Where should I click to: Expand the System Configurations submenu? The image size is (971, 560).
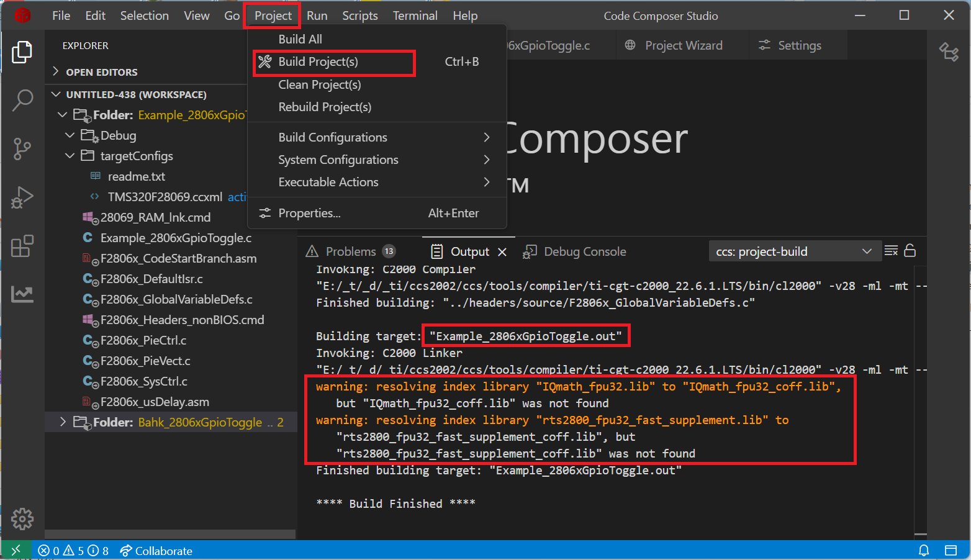click(377, 160)
